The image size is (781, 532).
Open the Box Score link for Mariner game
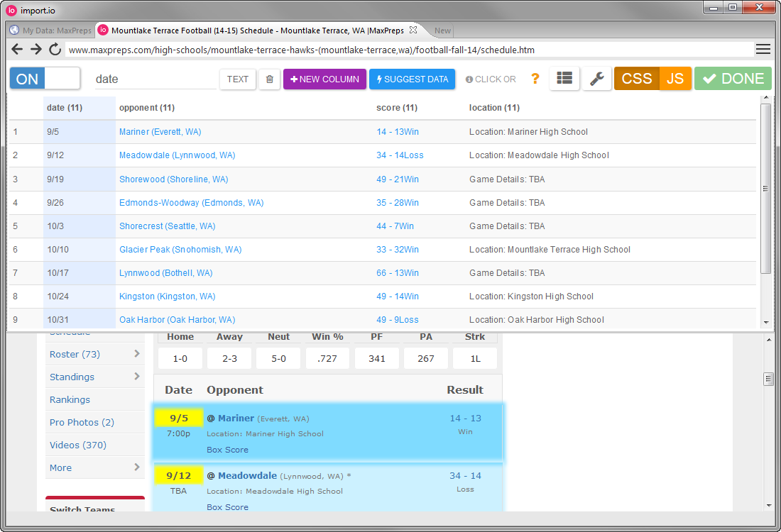(x=228, y=450)
